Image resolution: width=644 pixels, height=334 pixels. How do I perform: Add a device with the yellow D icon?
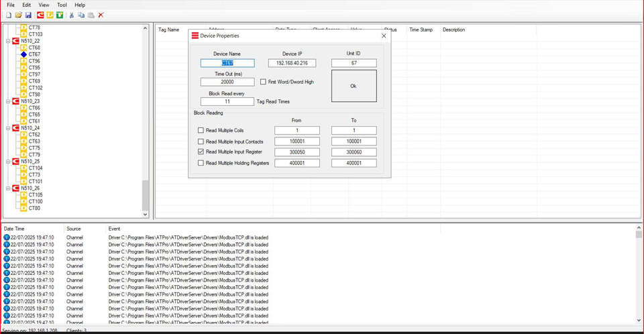50,15
